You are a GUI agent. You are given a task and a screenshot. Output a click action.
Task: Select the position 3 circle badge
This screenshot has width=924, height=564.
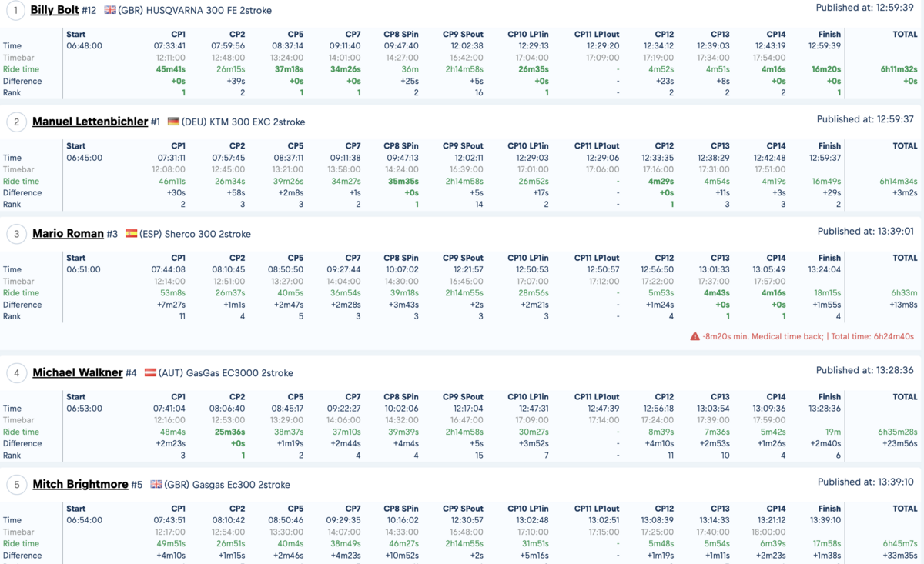(x=16, y=234)
